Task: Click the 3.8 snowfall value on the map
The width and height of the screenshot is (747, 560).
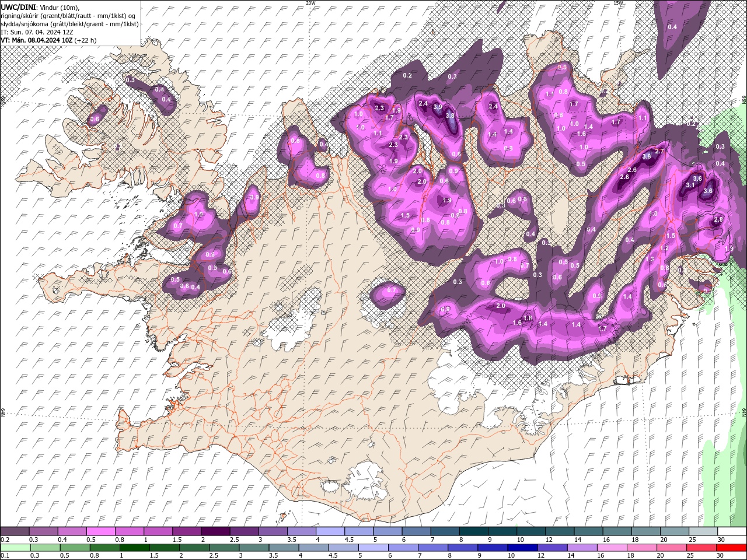Action: click(450, 116)
